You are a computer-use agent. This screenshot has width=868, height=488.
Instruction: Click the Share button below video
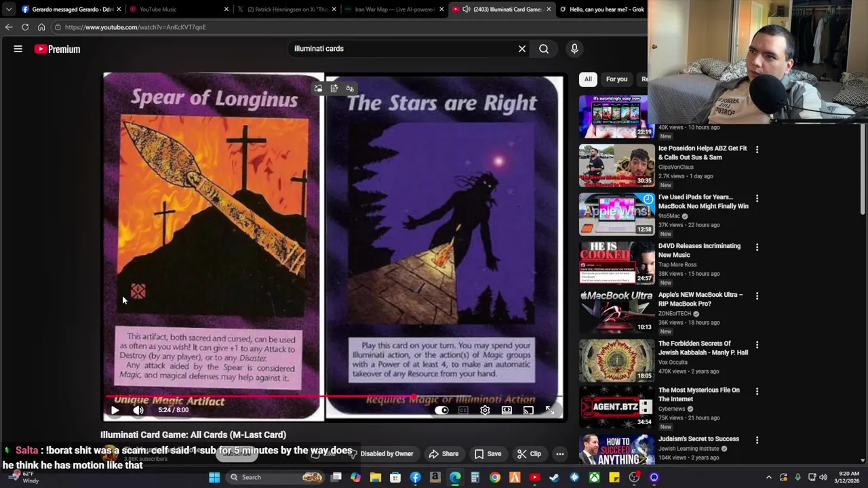tap(443, 454)
